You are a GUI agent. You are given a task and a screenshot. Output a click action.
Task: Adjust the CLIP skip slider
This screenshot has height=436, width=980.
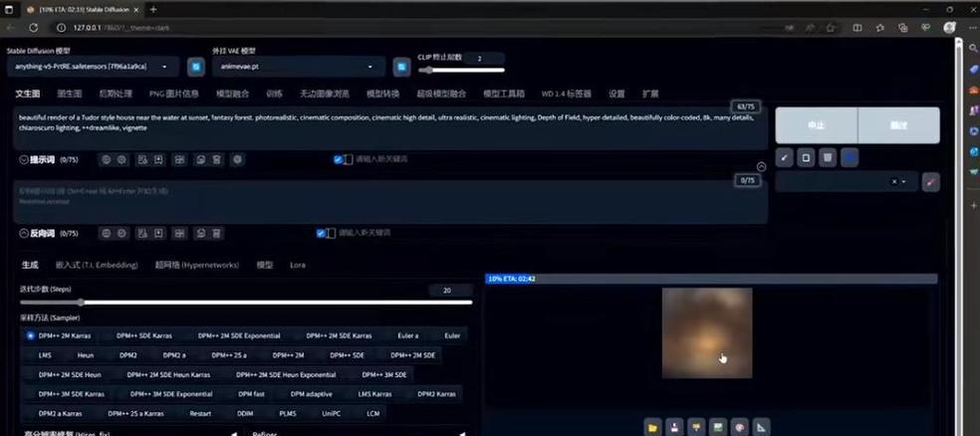coord(461,70)
